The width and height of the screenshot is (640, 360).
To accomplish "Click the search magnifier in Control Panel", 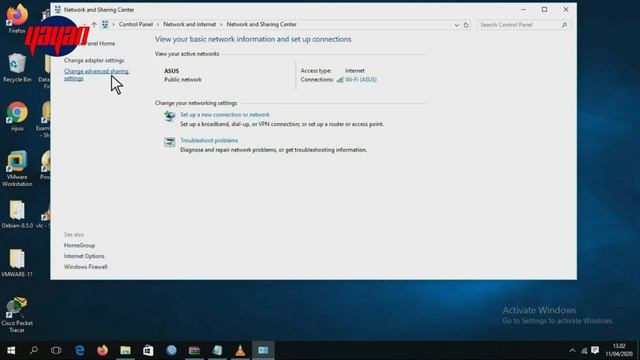I will [x=564, y=25].
